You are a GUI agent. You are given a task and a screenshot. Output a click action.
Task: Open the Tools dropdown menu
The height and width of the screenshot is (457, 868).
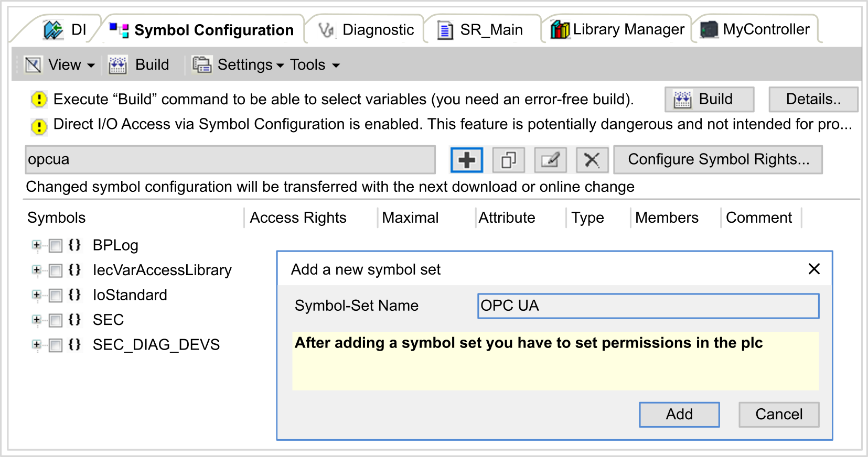pos(315,65)
